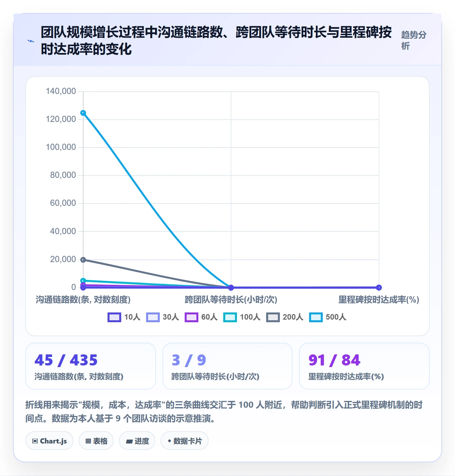Click the data point at 跨团队等待时长
Image resolution: width=455 pixels, height=476 pixels.
pyautogui.click(x=231, y=287)
